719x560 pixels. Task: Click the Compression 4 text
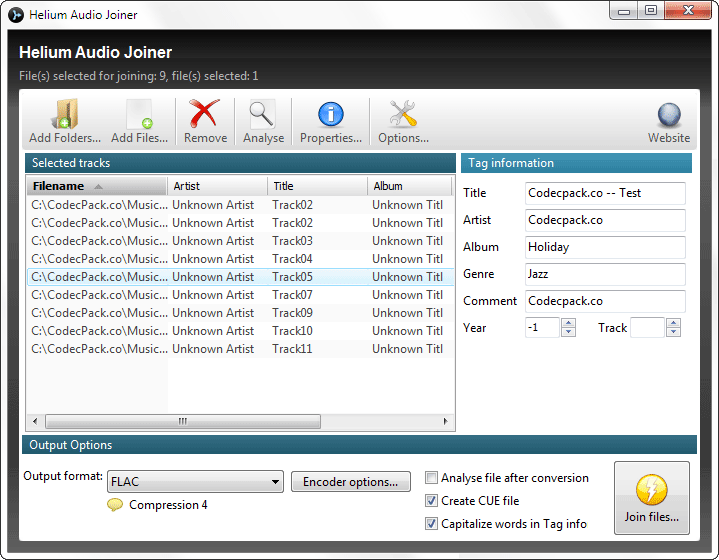(168, 505)
